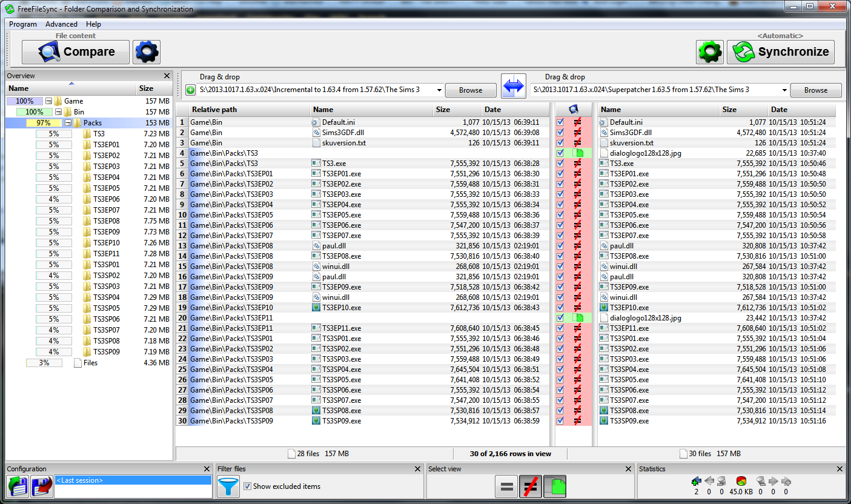Collapse the Packs folder in overview tree
The width and height of the screenshot is (851, 504).
tap(68, 123)
